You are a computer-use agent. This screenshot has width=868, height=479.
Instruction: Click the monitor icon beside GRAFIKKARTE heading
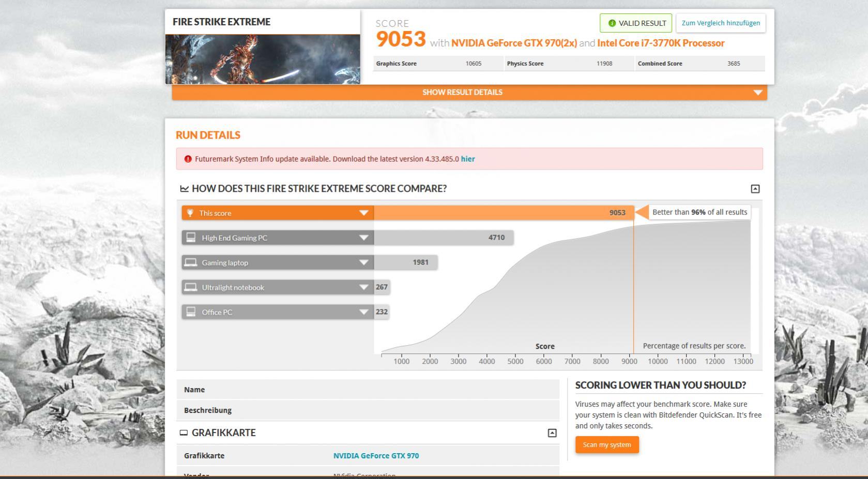tap(184, 433)
